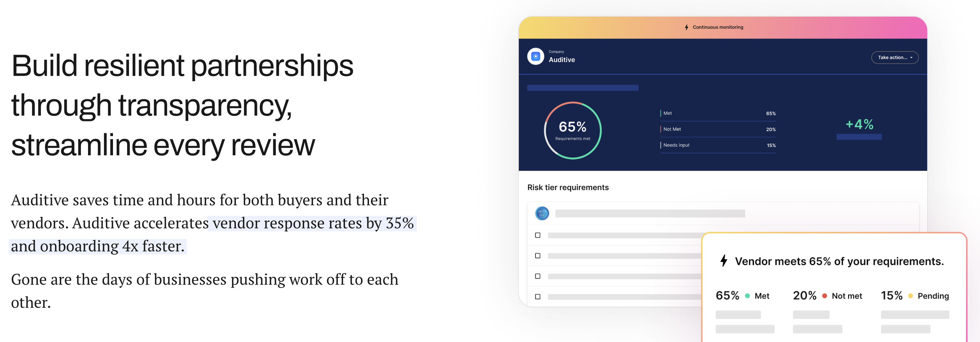Open the Take action dropdown
The width and height of the screenshot is (980, 342).
895,58
